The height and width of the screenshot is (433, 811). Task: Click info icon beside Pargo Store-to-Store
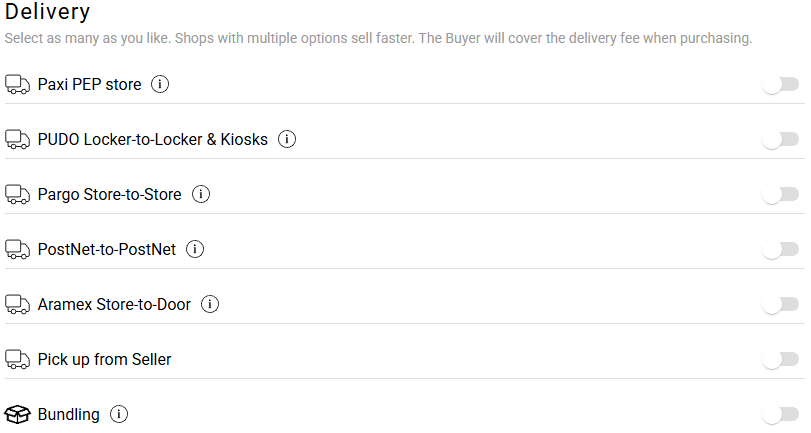tap(201, 194)
